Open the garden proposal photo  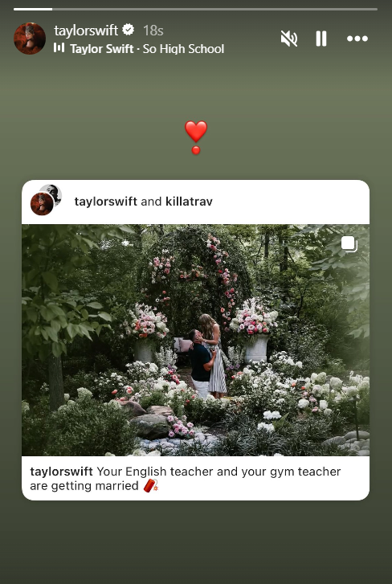tap(196, 340)
